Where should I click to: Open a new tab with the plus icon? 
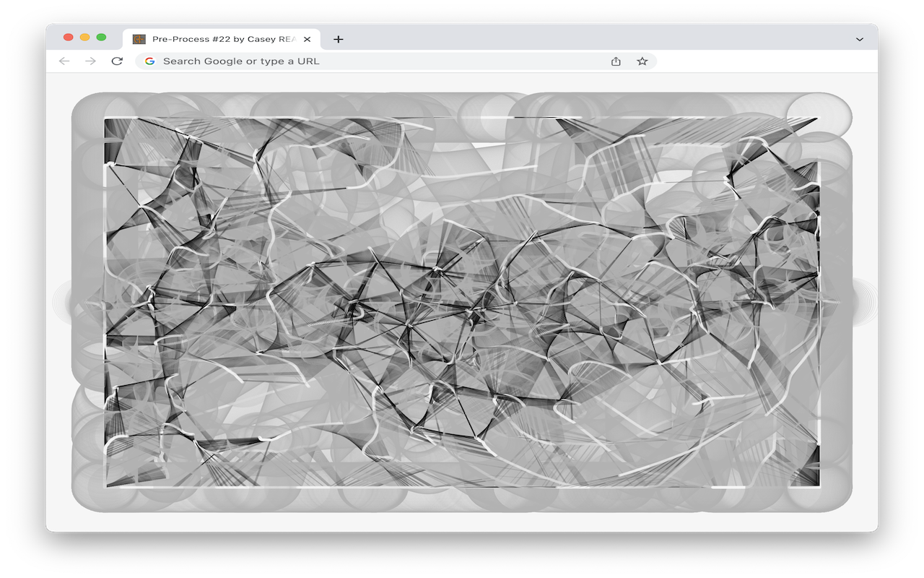pos(337,40)
